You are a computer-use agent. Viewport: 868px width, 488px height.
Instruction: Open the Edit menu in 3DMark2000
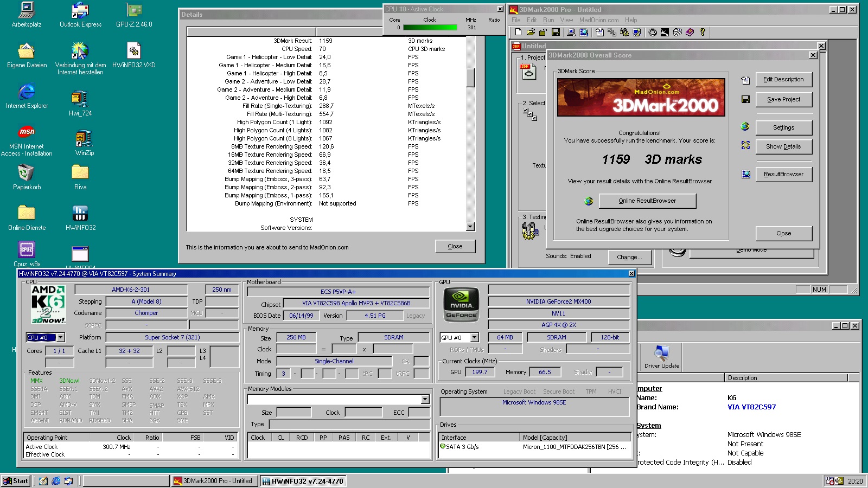click(x=532, y=20)
